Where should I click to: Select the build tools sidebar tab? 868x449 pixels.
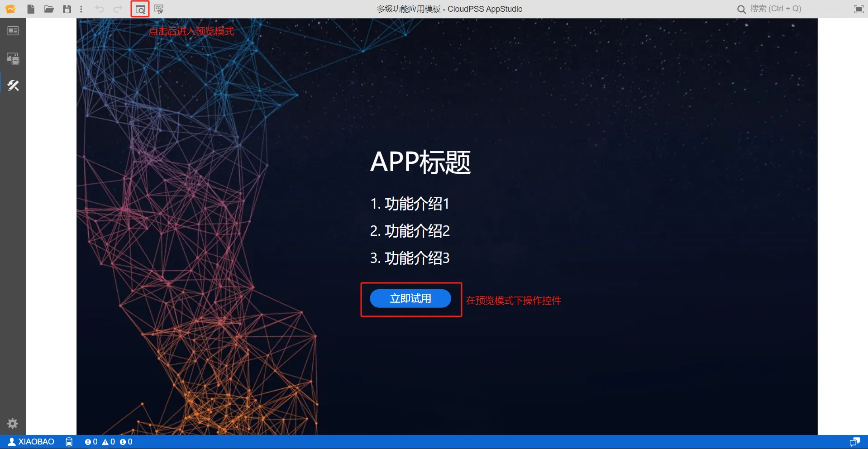[13, 86]
